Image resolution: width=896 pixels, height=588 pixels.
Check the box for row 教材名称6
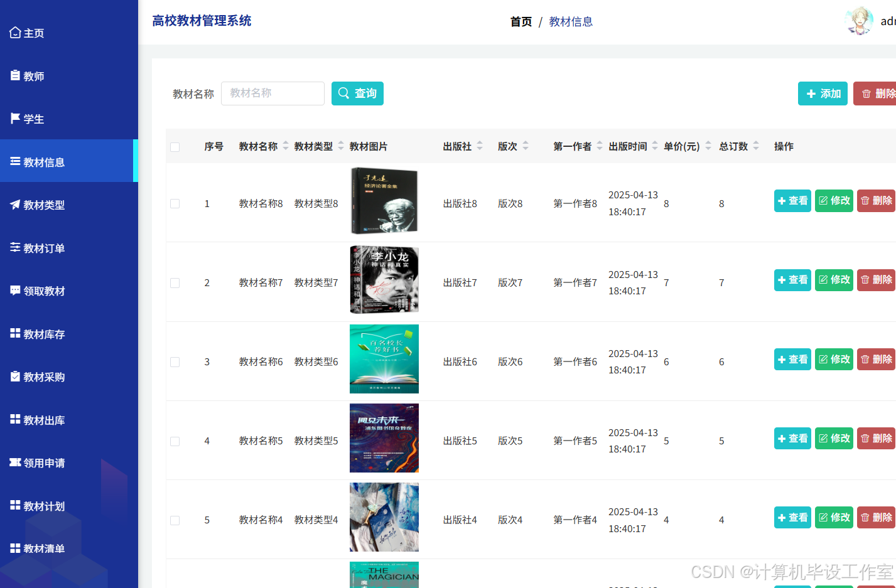(x=175, y=362)
